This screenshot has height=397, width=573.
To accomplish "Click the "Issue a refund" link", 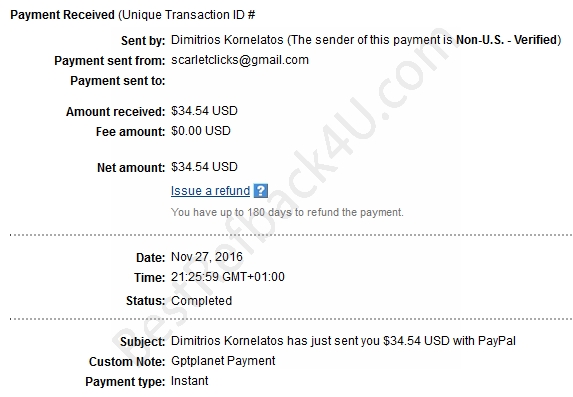I will click(x=210, y=190).
